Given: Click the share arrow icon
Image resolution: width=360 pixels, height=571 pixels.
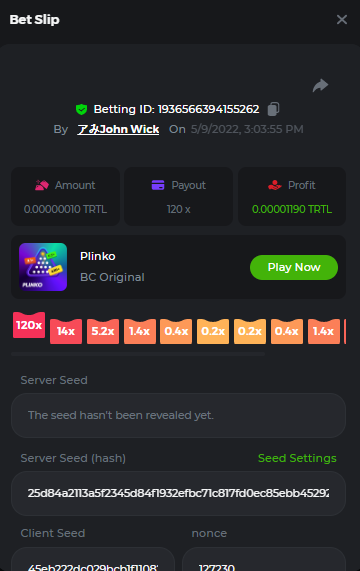Looking at the screenshot, I should tap(320, 86).
